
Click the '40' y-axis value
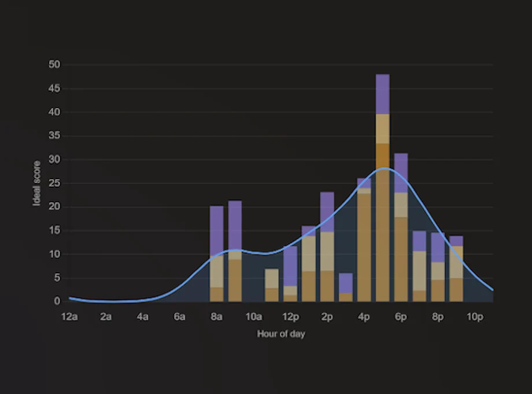[54, 112]
